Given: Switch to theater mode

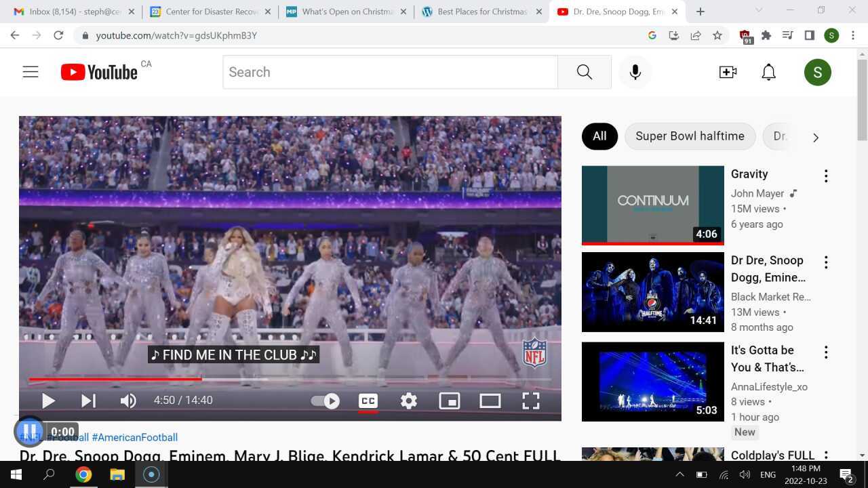Looking at the screenshot, I should (x=490, y=401).
